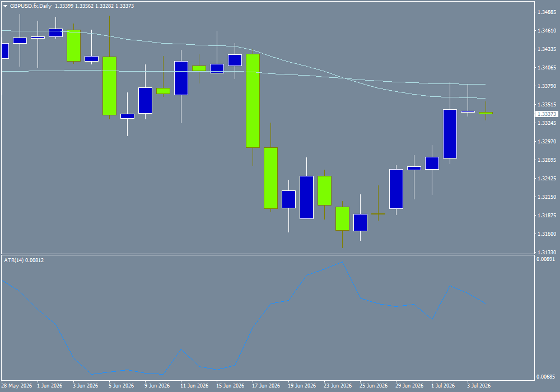
Task: Click the 9 Jun 2026 date label
Action: (157, 386)
